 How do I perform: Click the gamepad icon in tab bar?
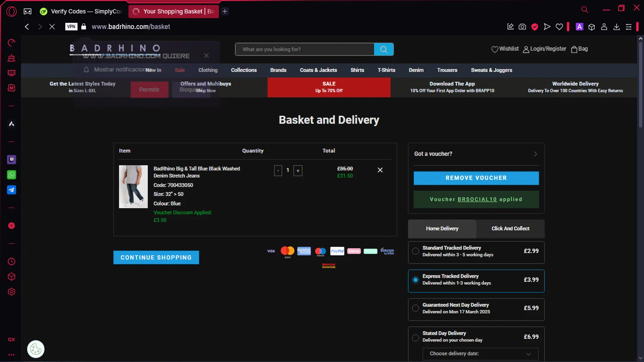click(x=27, y=12)
